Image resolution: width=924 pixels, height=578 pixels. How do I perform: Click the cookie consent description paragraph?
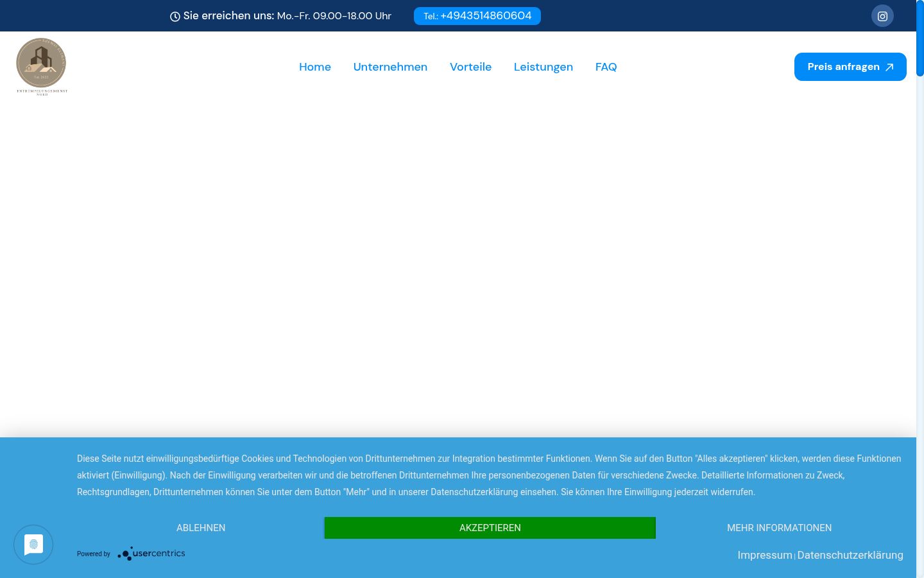[490, 475]
